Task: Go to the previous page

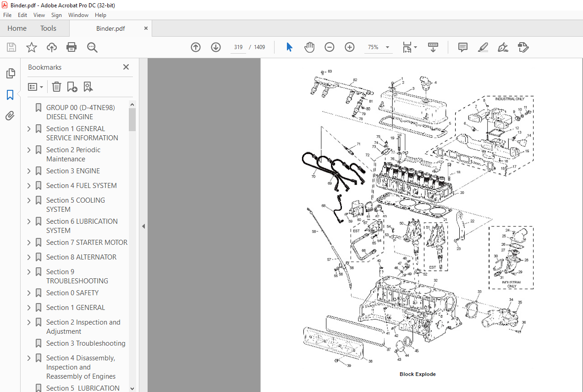Action: (x=196, y=47)
